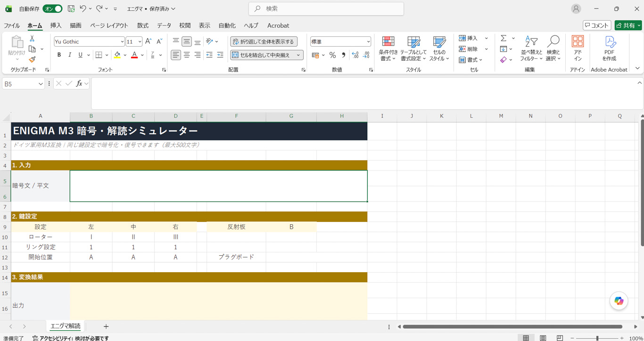Screen dimensions: 644x341
Task: Add a new sheet with plus button
Action: coord(106,326)
